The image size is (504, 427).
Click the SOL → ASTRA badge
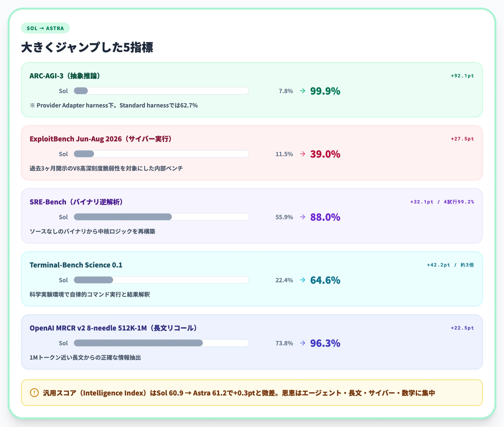tap(45, 28)
